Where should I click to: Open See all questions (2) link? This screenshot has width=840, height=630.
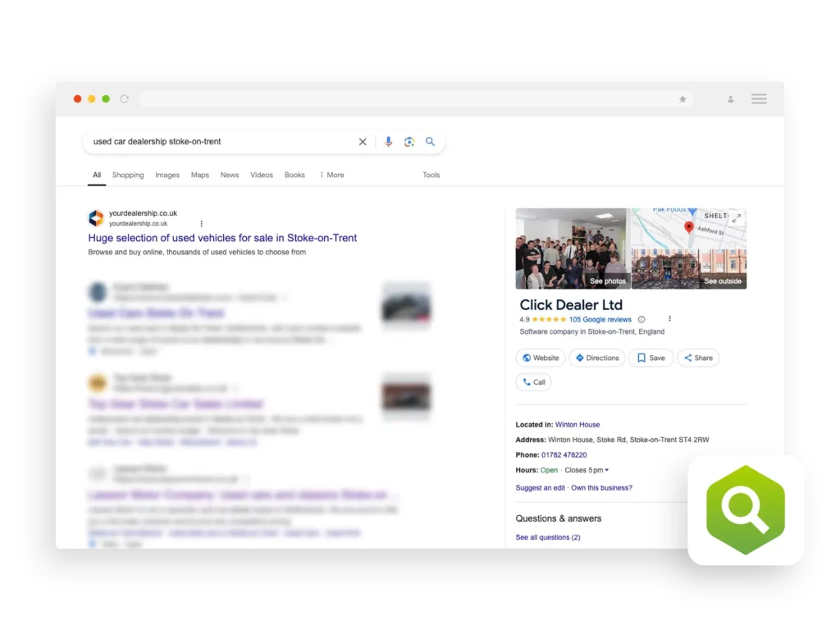click(547, 537)
